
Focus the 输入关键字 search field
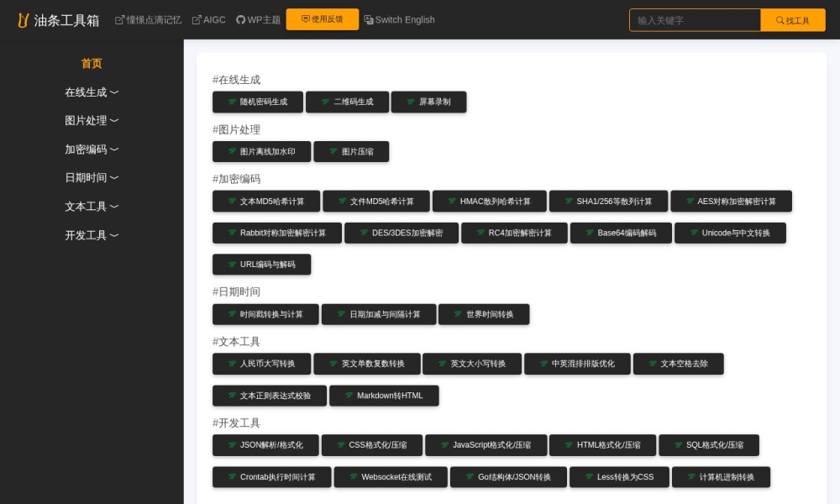[694, 20]
